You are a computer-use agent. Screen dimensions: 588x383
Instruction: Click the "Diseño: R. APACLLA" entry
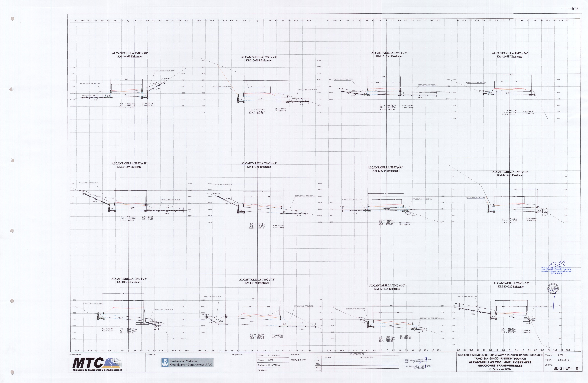[x=269, y=355]
